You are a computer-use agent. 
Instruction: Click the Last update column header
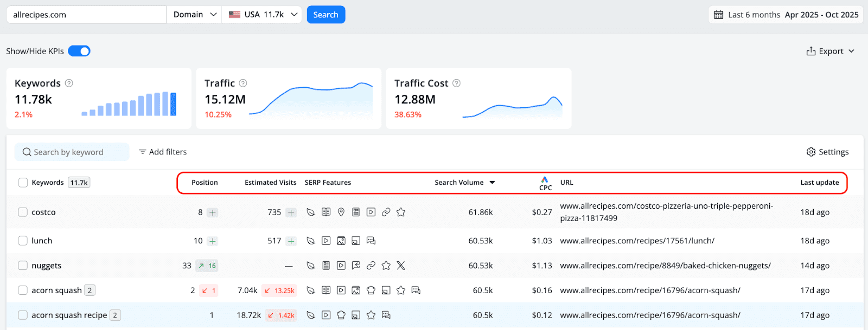coord(820,183)
